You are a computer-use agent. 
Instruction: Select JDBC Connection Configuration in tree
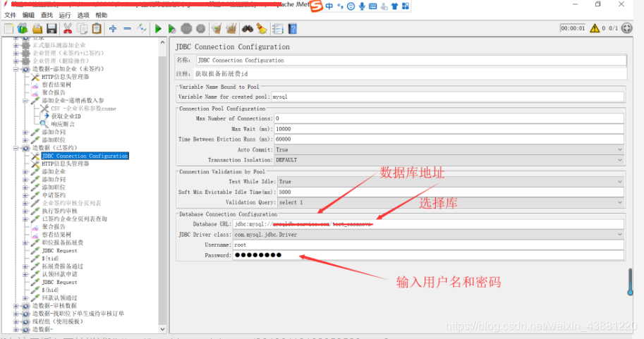pos(85,156)
